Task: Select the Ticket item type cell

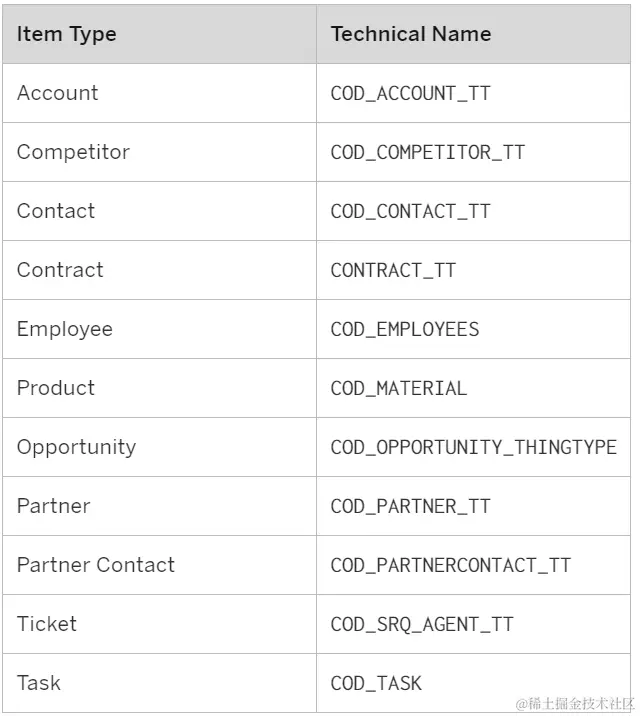Action: coord(47,624)
